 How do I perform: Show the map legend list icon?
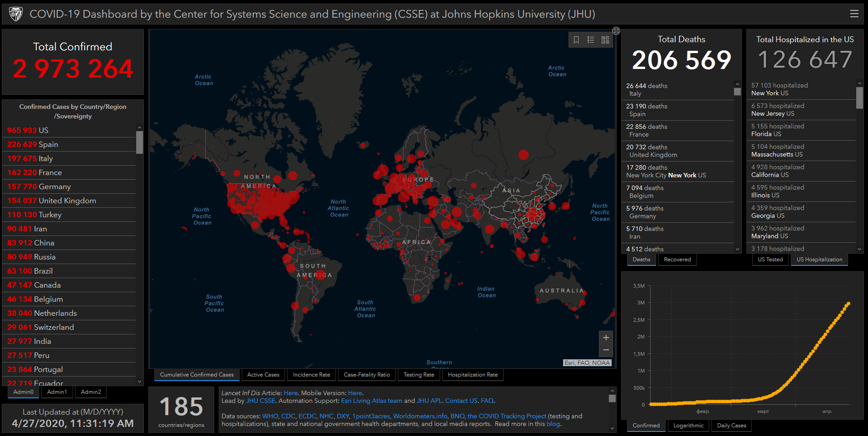(x=591, y=40)
